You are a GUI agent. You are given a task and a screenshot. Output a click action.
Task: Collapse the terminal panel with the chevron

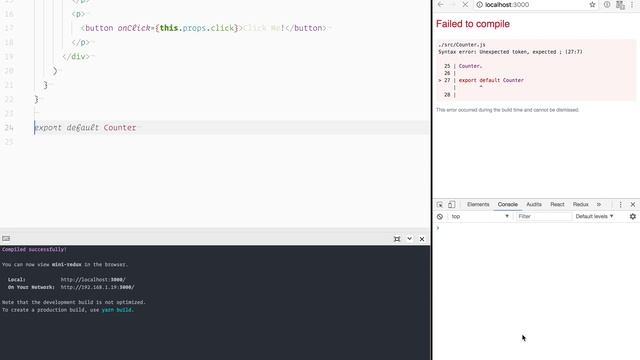point(409,239)
